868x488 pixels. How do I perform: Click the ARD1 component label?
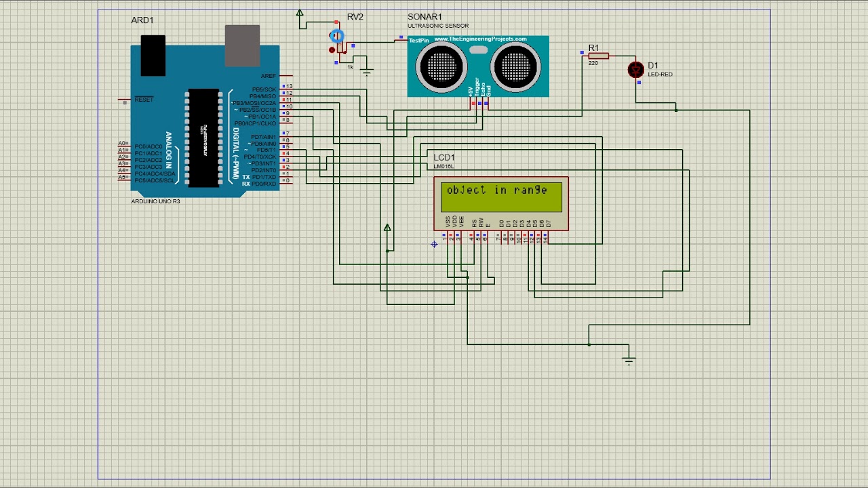click(142, 20)
